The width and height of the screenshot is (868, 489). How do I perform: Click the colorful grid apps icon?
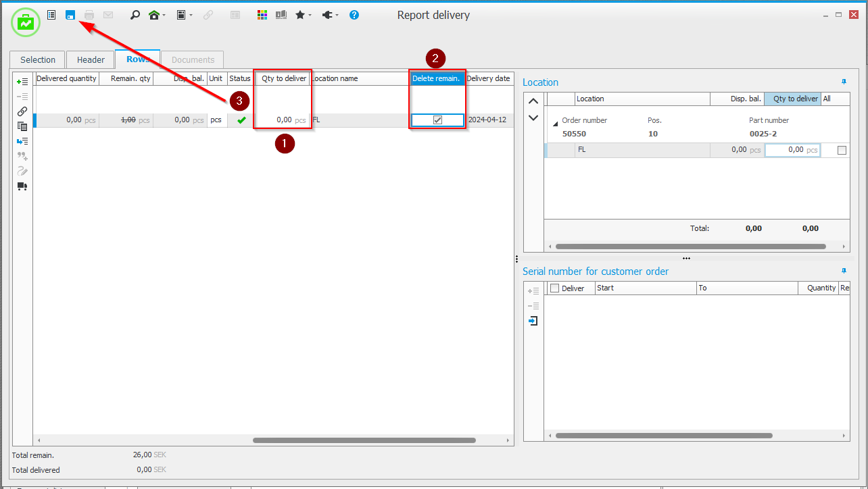[262, 15]
